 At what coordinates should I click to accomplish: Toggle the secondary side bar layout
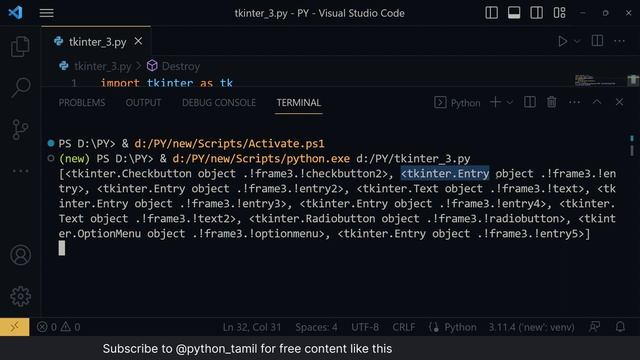[536, 13]
